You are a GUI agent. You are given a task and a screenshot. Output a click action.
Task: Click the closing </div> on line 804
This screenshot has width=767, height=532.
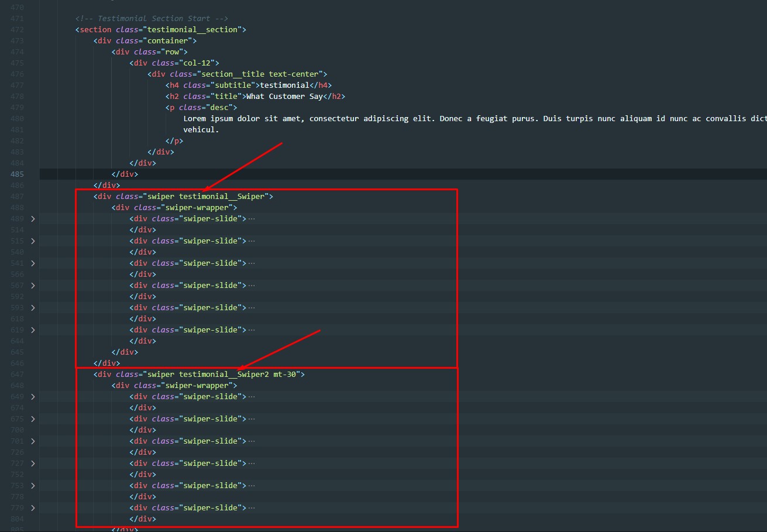pyautogui.click(x=143, y=519)
